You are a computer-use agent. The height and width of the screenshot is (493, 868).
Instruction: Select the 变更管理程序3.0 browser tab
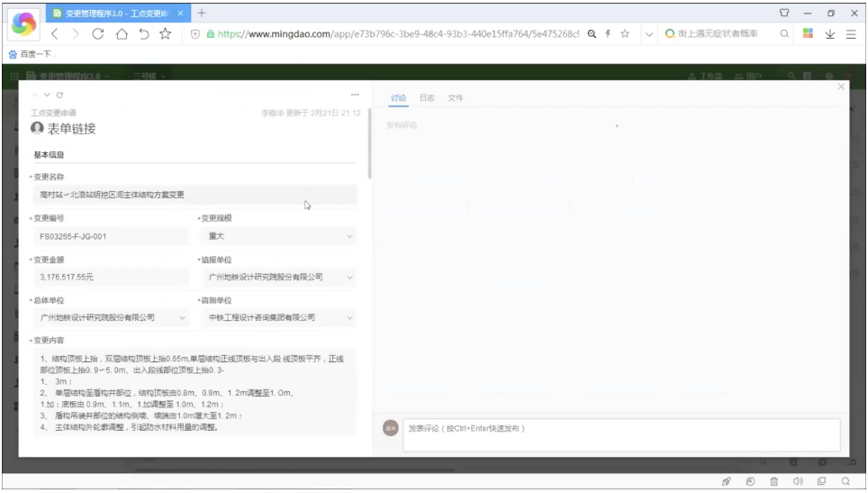[x=119, y=13]
